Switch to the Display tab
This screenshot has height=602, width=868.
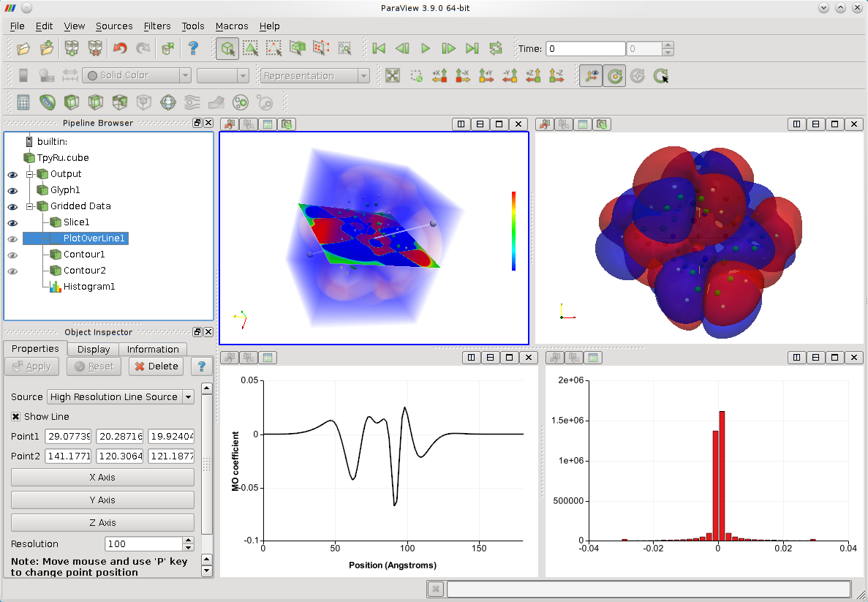point(94,350)
